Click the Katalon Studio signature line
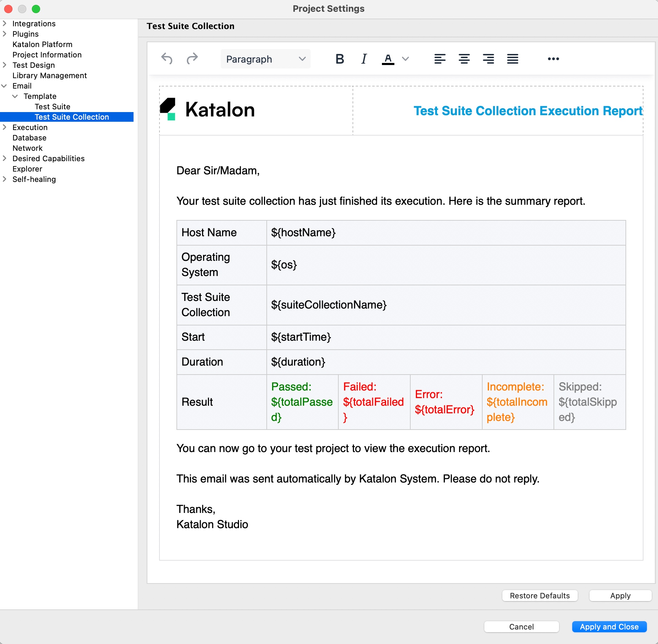This screenshot has width=658, height=644. click(212, 524)
